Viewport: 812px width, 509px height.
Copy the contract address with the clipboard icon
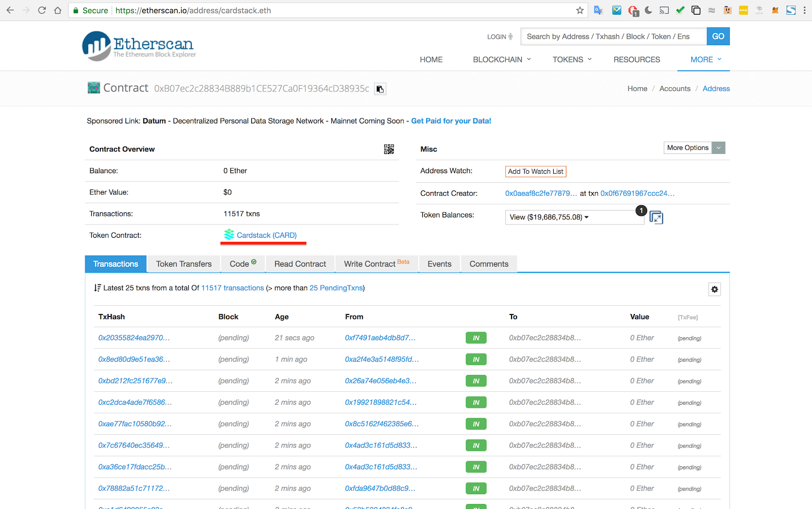pos(380,89)
